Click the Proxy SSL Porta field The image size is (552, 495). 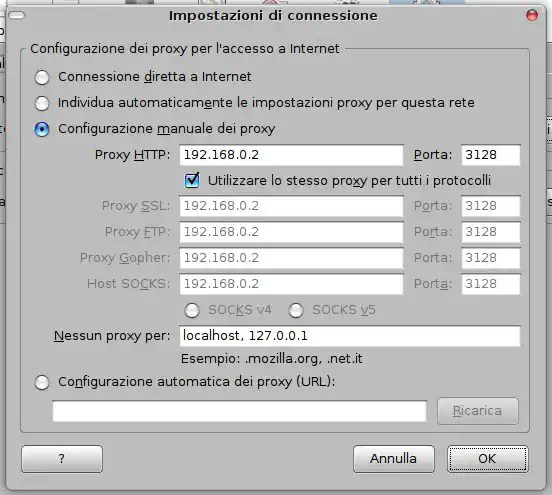point(491,206)
